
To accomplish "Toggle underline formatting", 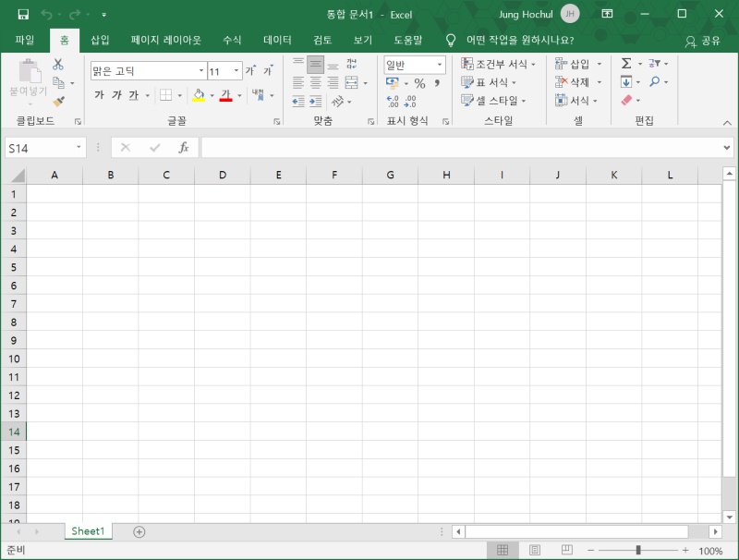I will point(134,95).
